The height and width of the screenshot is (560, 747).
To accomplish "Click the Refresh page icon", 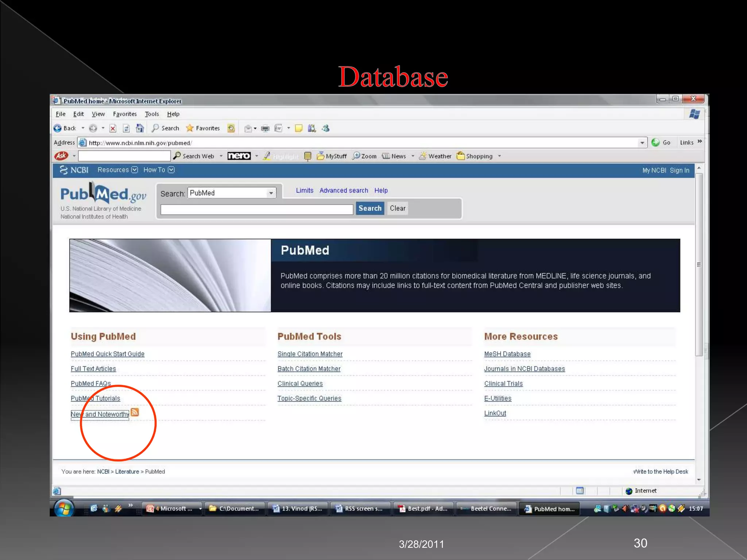I will point(126,128).
